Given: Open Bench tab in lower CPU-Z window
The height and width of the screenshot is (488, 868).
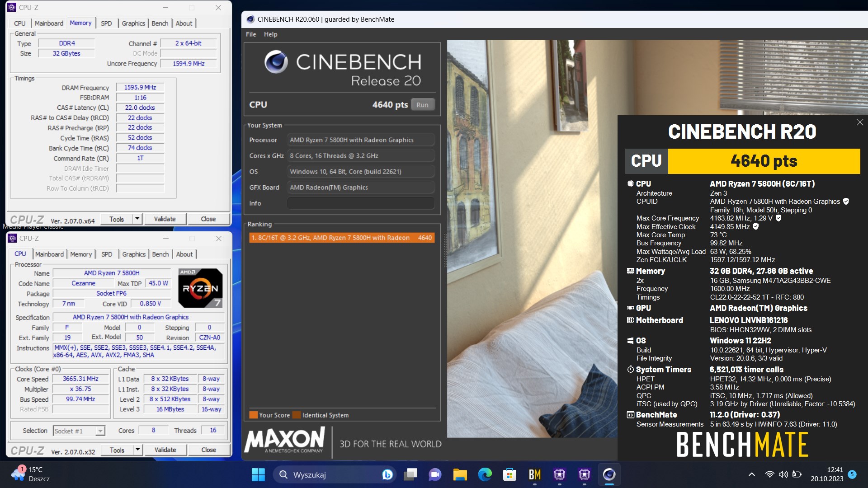Looking at the screenshot, I should point(160,254).
